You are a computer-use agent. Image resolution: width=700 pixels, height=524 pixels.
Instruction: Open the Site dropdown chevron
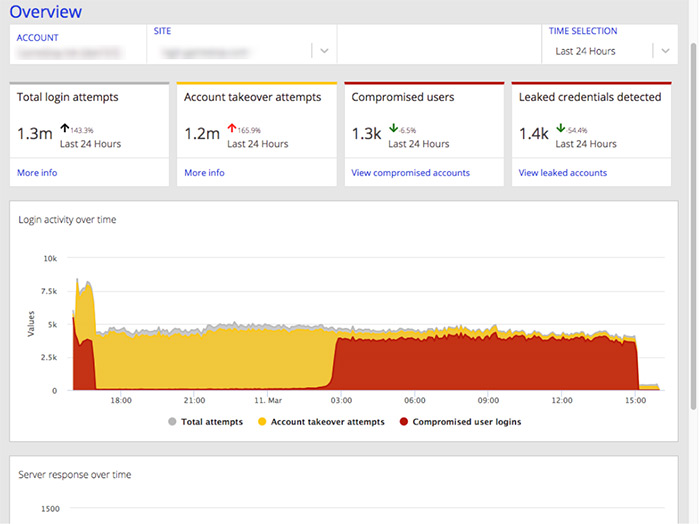(324, 51)
